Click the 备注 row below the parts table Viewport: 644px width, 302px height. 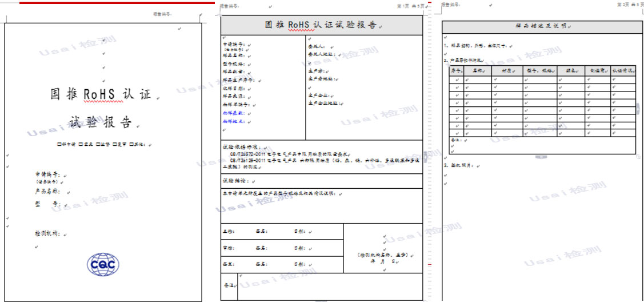point(542,145)
